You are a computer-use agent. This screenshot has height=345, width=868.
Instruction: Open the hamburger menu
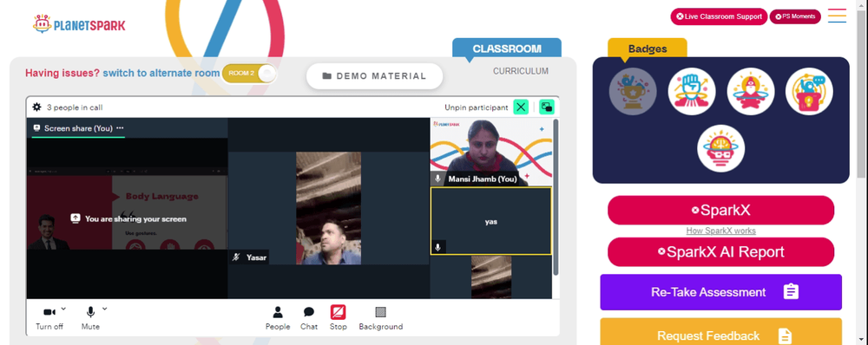837,16
